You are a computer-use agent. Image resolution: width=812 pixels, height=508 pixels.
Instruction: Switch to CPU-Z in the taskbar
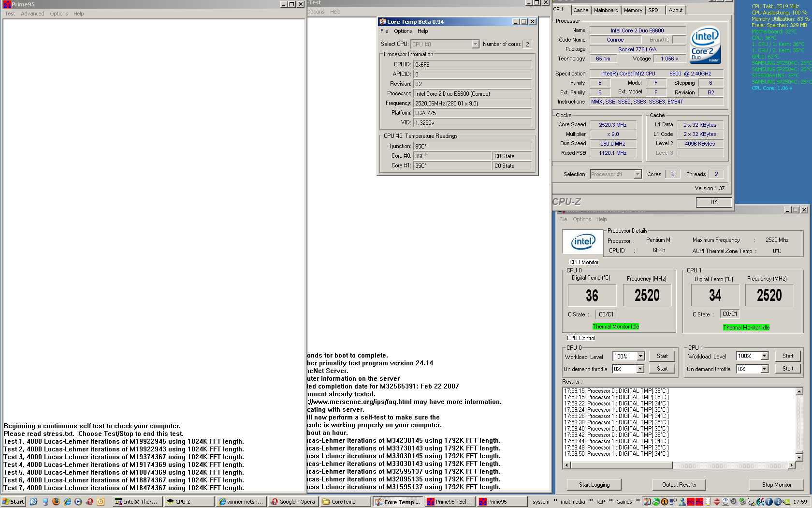[188, 502]
